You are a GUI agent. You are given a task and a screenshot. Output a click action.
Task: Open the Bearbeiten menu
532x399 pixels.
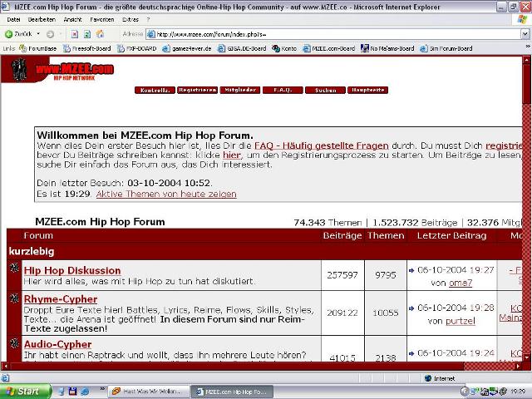click(x=42, y=20)
